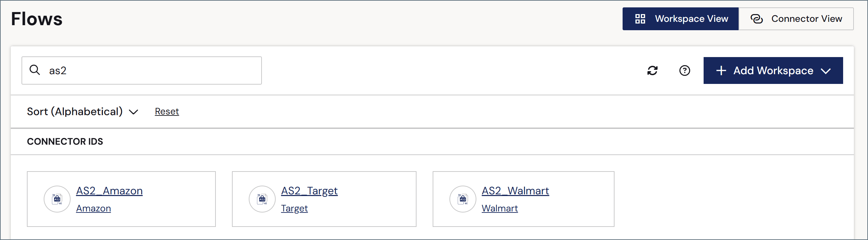Open the AS2_Amazon connector link
Image resolution: width=868 pixels, height=240 pixels.
click(x=109, y=191)
